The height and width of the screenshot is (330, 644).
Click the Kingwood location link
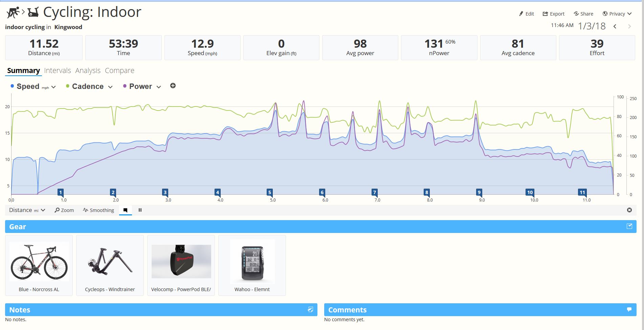pyautogui.click(x=68, y=27)
